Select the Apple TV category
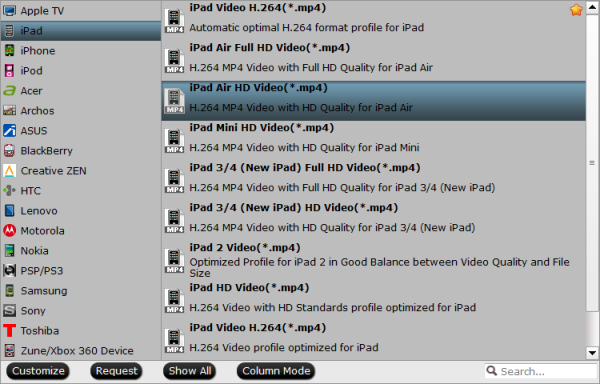600x384 pixels. [81, 11]
